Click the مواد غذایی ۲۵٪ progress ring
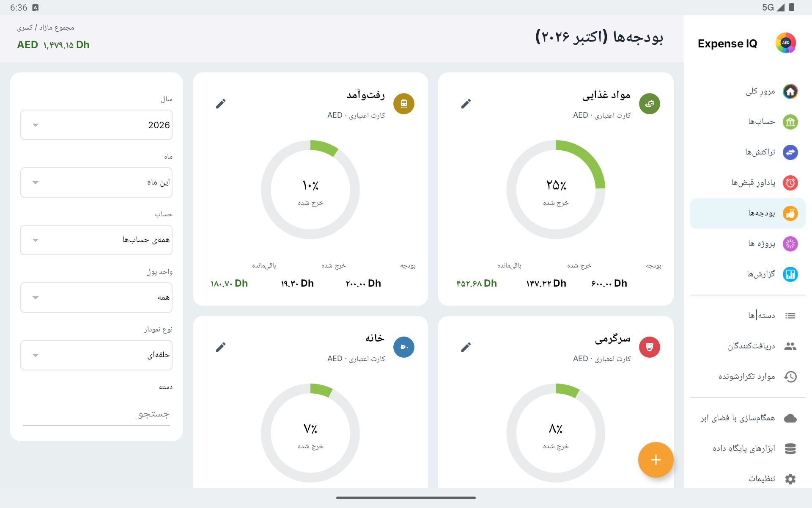Viewport: 812px width, 508px height. point(556,190)
